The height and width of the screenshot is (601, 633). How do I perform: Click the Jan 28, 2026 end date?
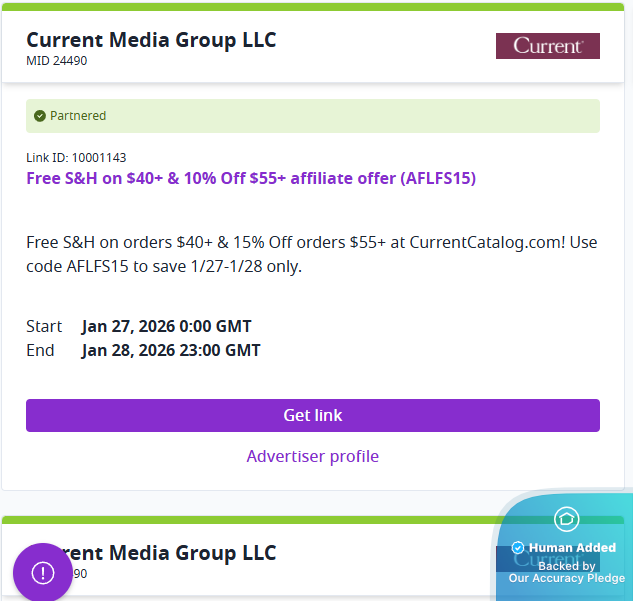pyautogui.click(x=171, y=350)
